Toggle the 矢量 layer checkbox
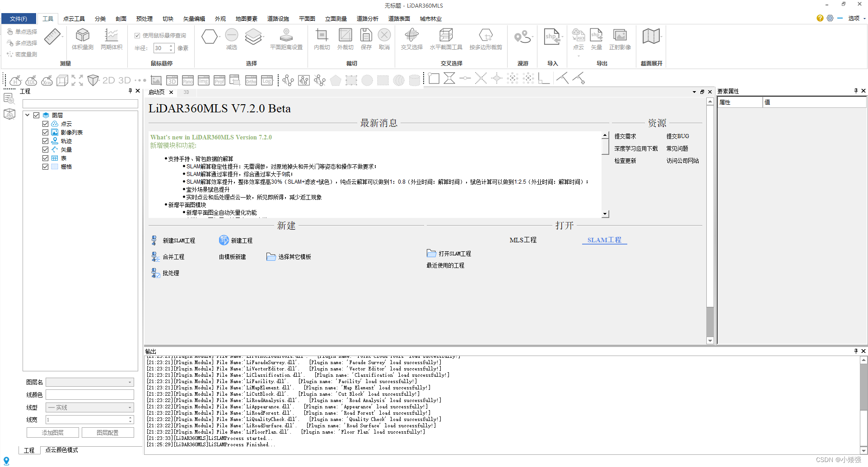Viewport: 868px width, 467px height. tap(45, 149)
